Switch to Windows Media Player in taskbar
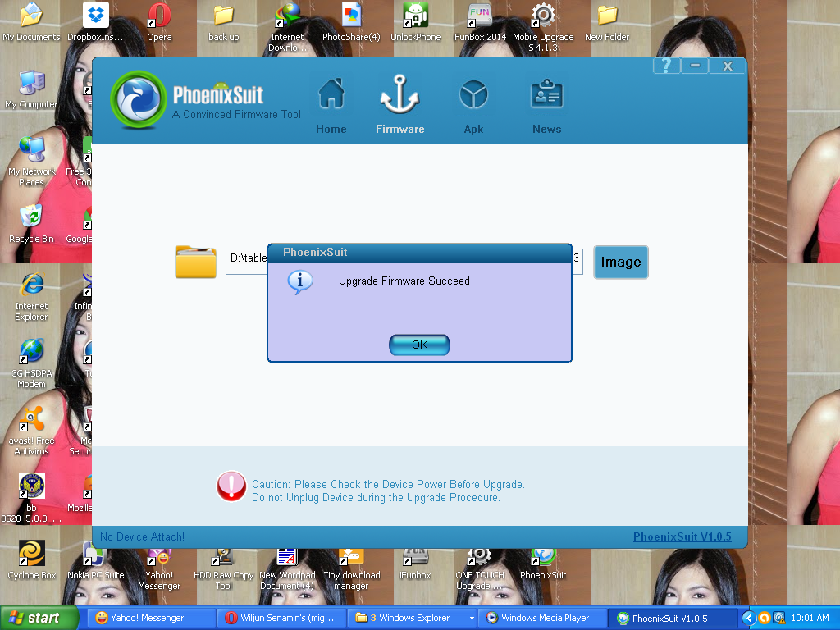Image resolution: width=840 pixels, height=630 pixels. click(541, 618)
